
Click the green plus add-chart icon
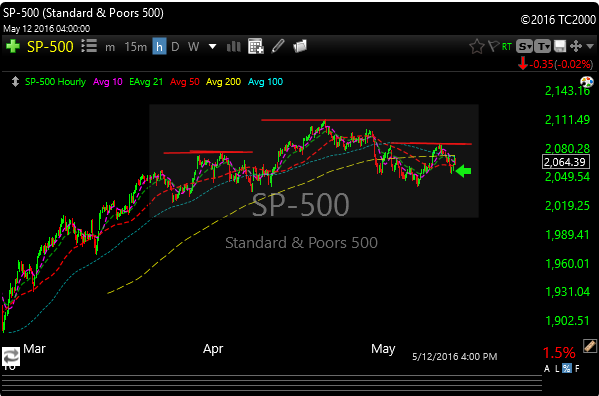(13, 47)
